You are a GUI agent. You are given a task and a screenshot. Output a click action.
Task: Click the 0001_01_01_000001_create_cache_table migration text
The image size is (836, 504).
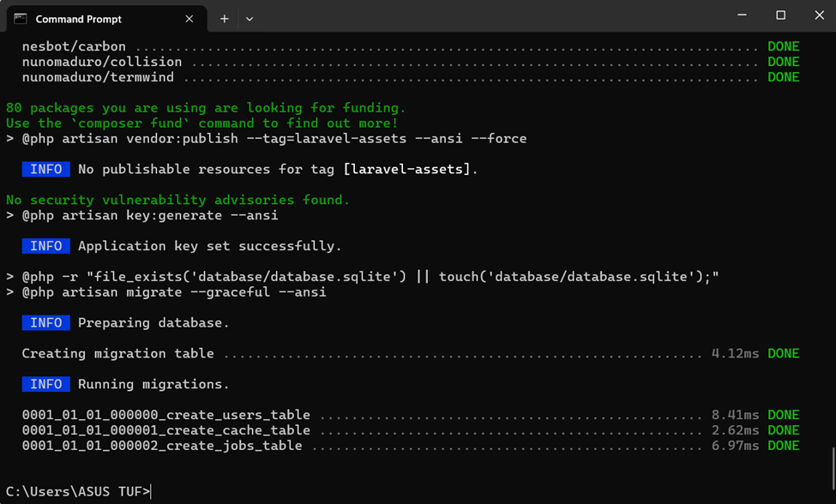[166, 430]
